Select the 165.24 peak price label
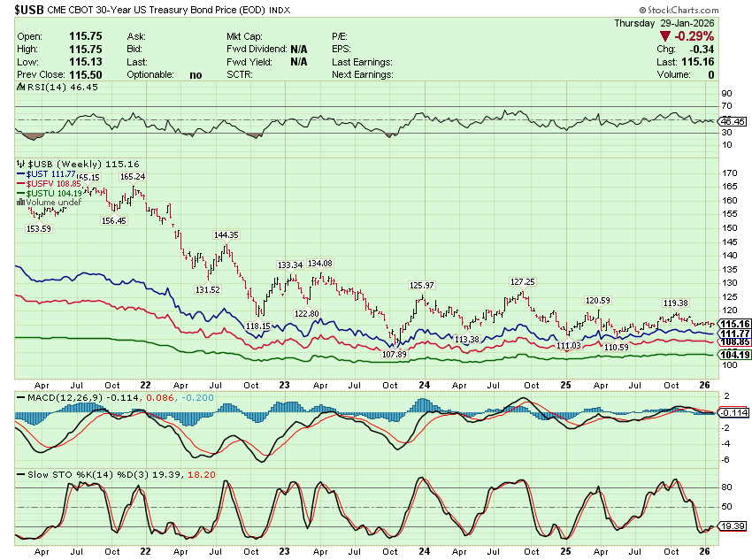752x560 pixels. click(133, 177)
